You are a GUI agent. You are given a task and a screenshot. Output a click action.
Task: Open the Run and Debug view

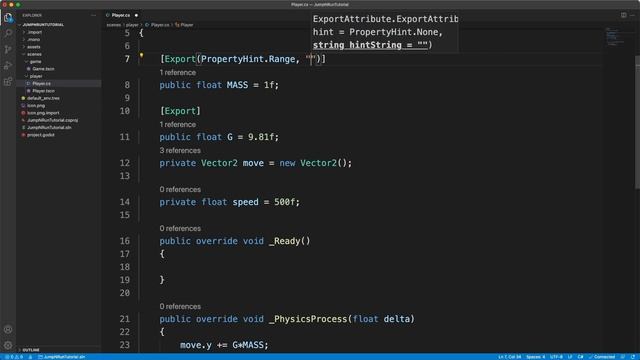point(8,65)
